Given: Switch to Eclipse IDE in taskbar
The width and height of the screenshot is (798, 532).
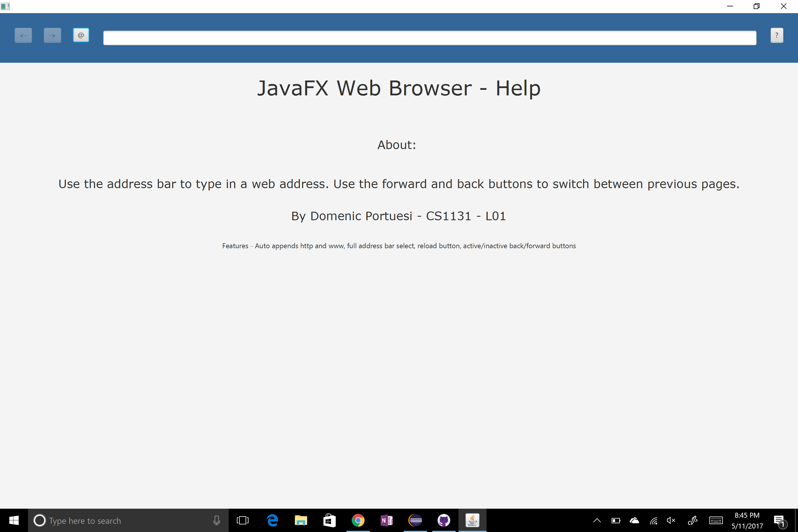Looking at the screenshot, I should (x=415, y=520).
